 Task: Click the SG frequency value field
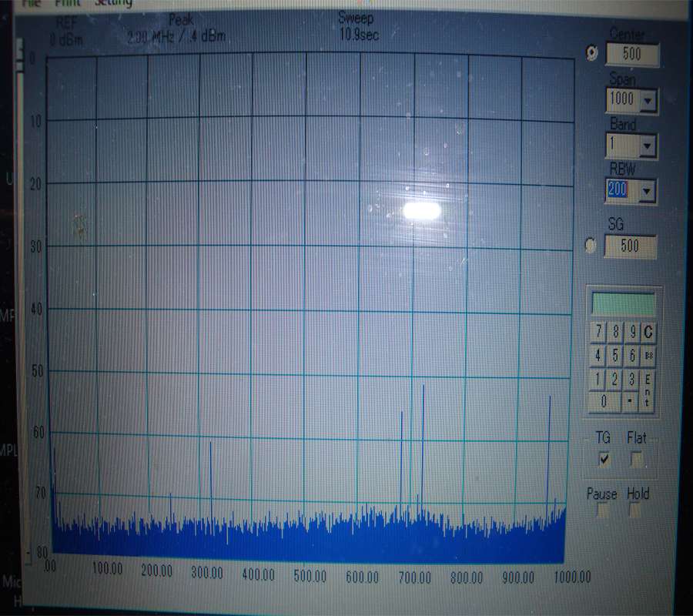point(631,246)
